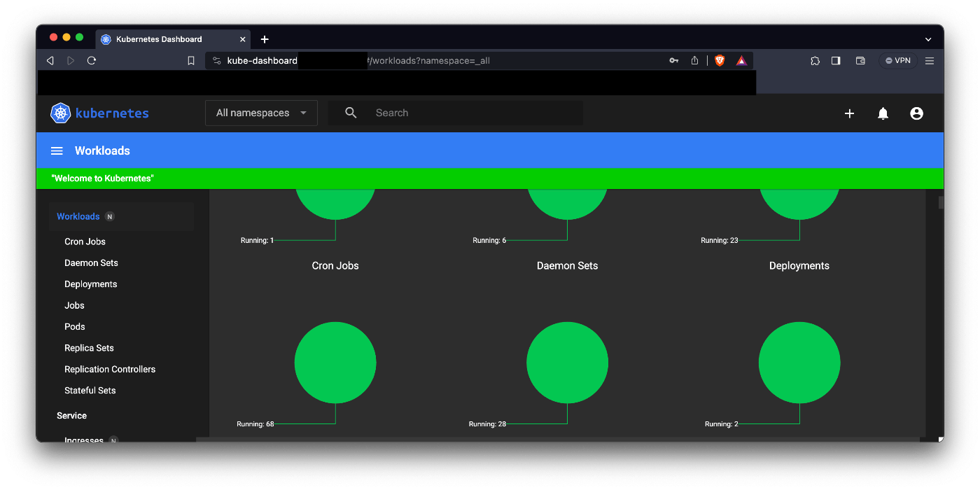
Task: Click the green pie chart above Running: 68
Action: [x=335, y=363]
